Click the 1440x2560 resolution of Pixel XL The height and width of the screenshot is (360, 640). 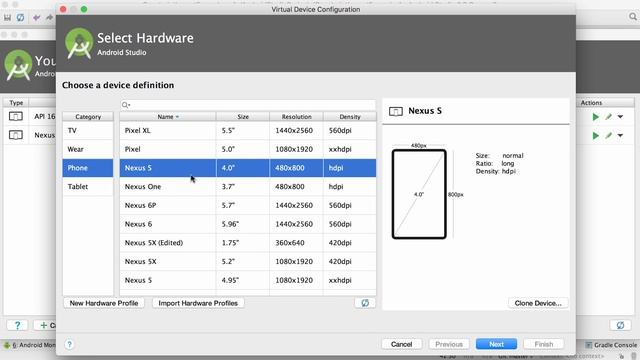tap(294, 131)
